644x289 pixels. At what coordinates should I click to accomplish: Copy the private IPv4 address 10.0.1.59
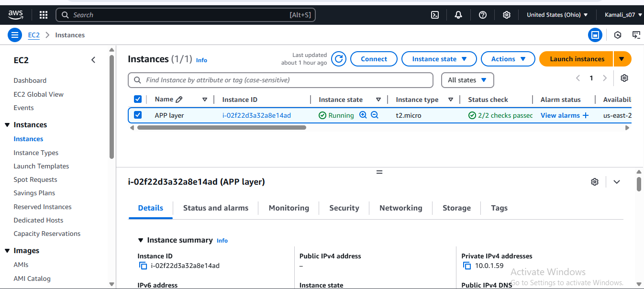click(x=466, y=266)
